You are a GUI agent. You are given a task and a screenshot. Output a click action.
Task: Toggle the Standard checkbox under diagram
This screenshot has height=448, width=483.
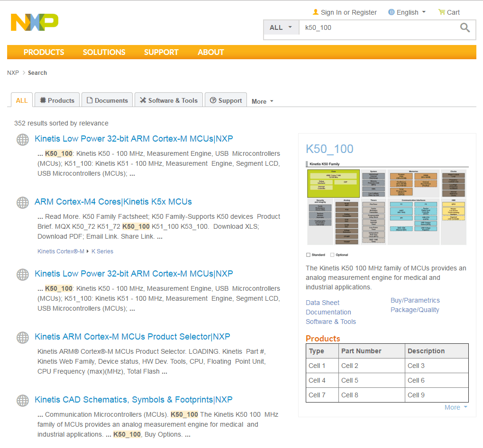308,255
